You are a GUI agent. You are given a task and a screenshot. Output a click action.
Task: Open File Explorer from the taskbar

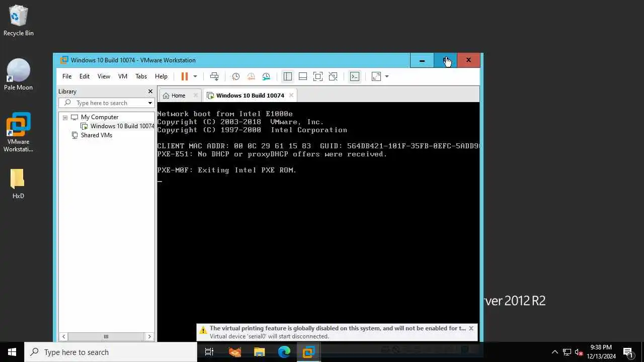[259, 352]
